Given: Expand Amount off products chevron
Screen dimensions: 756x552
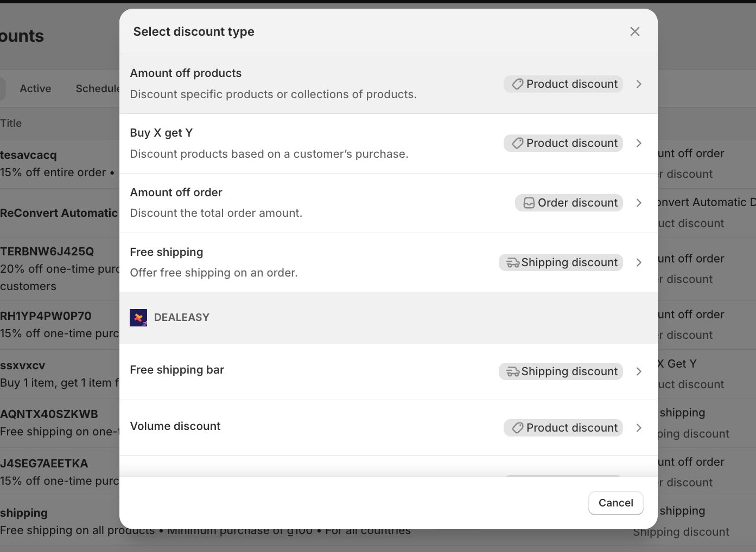Looking at the screenshot, I should pyautogui.click(x=639, y=84).
